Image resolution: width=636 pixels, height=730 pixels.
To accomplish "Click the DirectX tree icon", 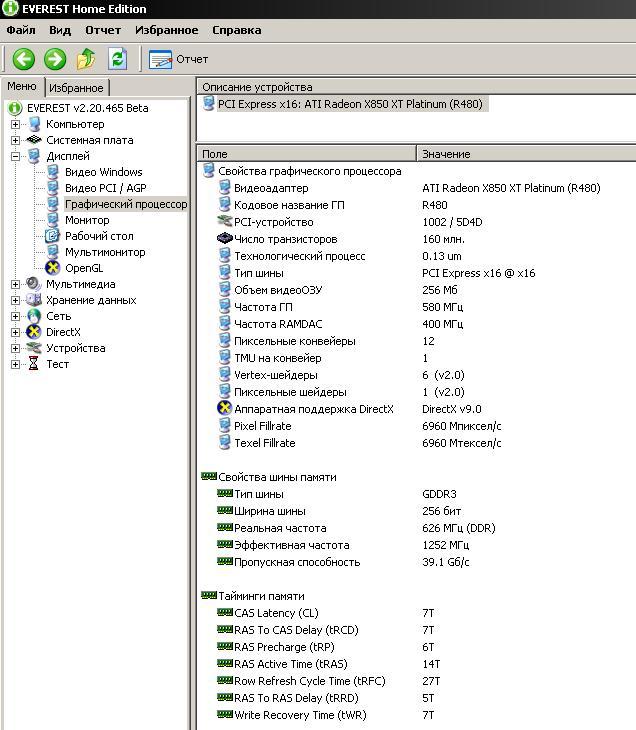I will 34,332.
